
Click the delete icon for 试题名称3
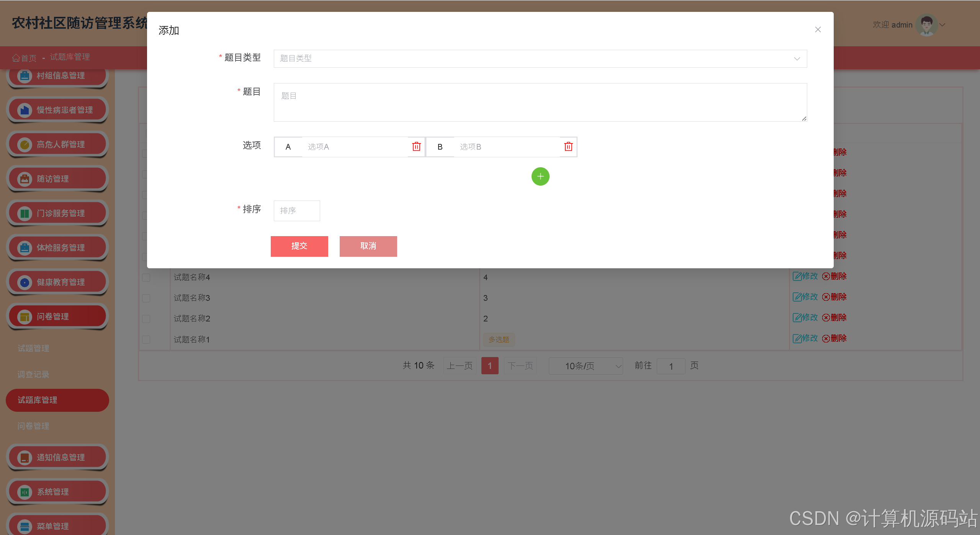tap(826, 297)
